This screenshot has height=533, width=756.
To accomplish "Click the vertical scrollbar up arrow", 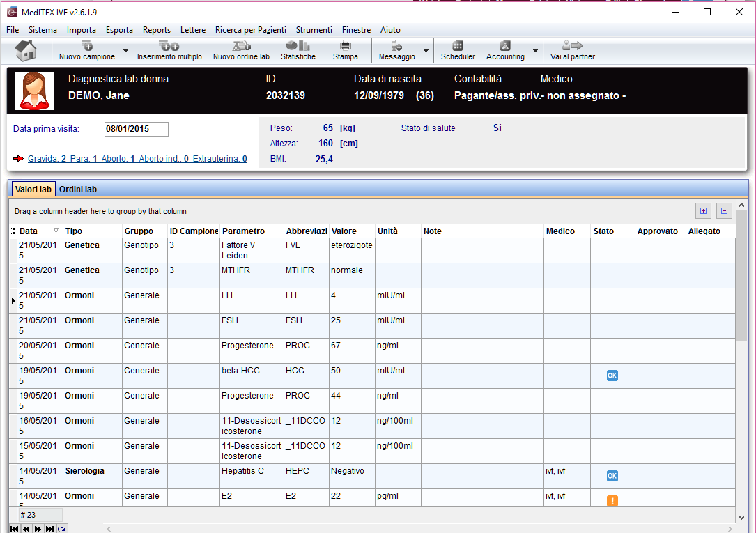I will pyautogui.click(x=741, y=205).
